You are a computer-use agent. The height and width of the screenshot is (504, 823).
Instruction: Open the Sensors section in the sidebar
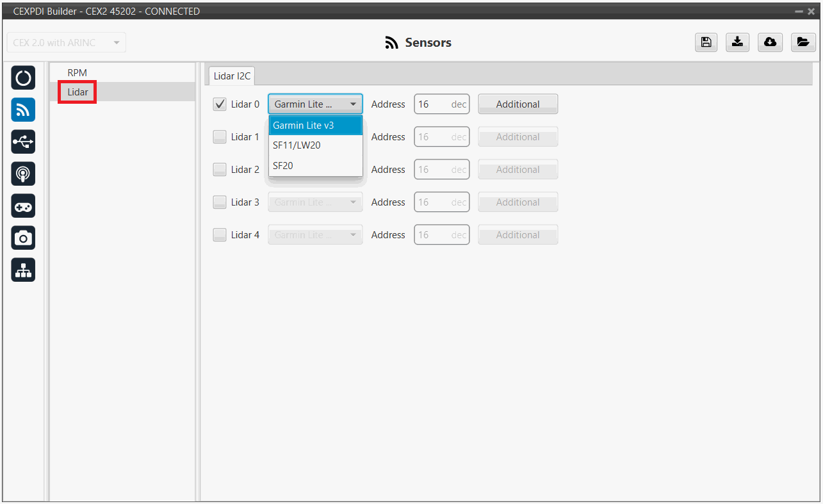click(x=23, y=110)
